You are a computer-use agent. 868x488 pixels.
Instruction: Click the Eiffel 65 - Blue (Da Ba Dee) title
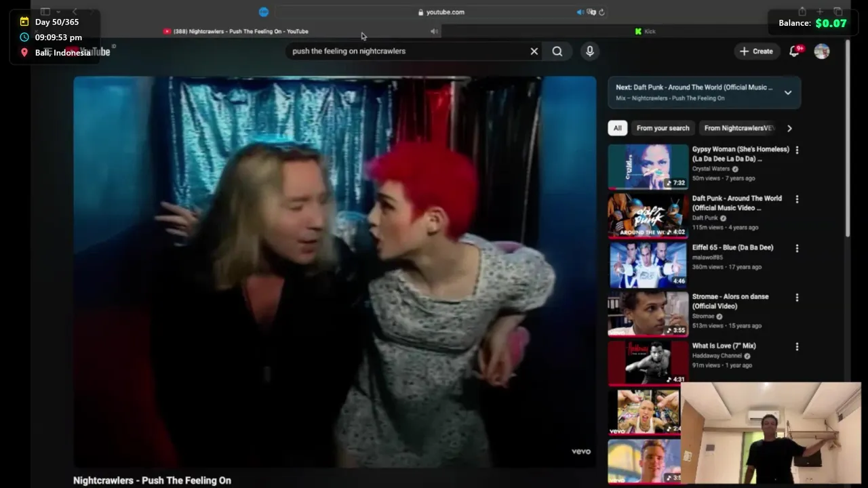click(x=732, y=247)
